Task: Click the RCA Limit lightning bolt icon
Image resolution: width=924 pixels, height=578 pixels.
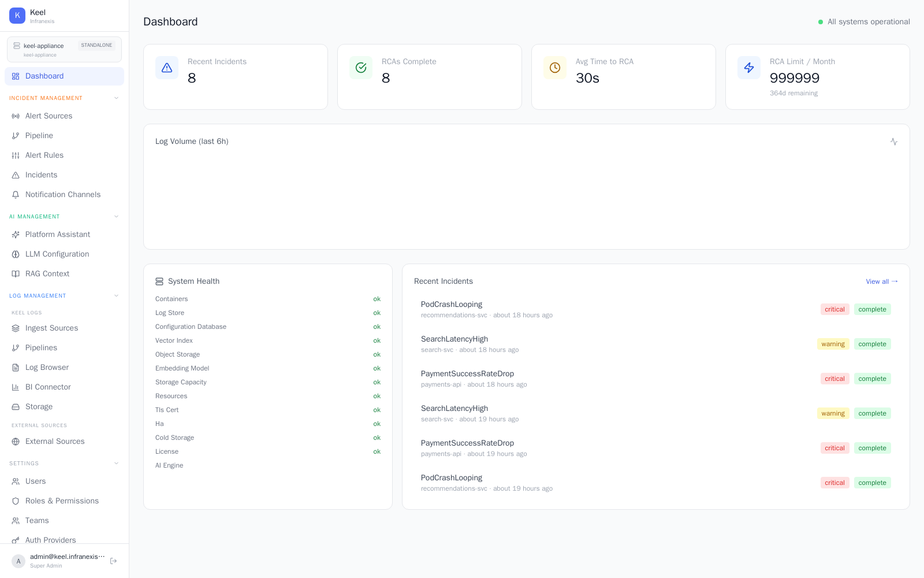Action: point(749,68)
